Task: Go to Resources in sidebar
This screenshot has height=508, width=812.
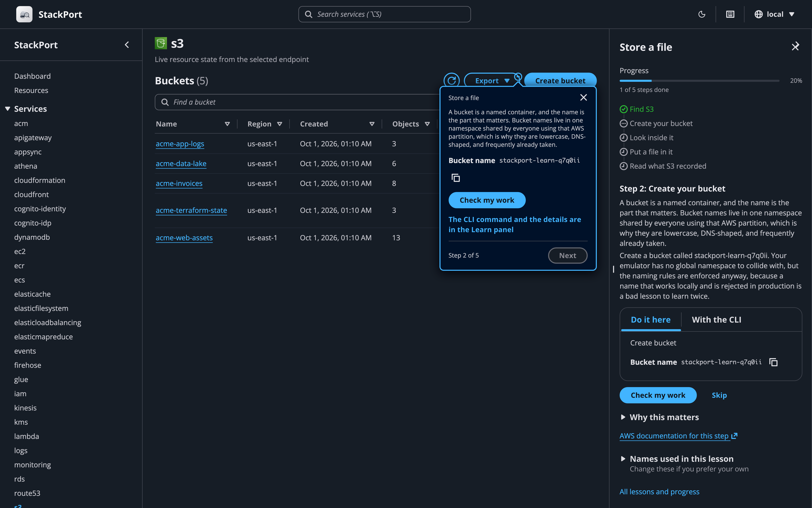Action: 31,90
